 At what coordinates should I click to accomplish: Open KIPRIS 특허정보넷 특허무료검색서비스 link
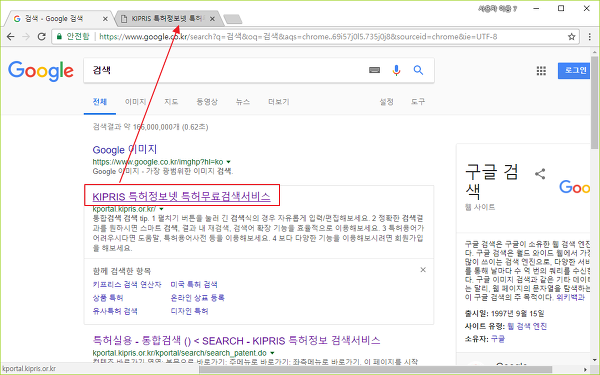[x=181, y=196]
